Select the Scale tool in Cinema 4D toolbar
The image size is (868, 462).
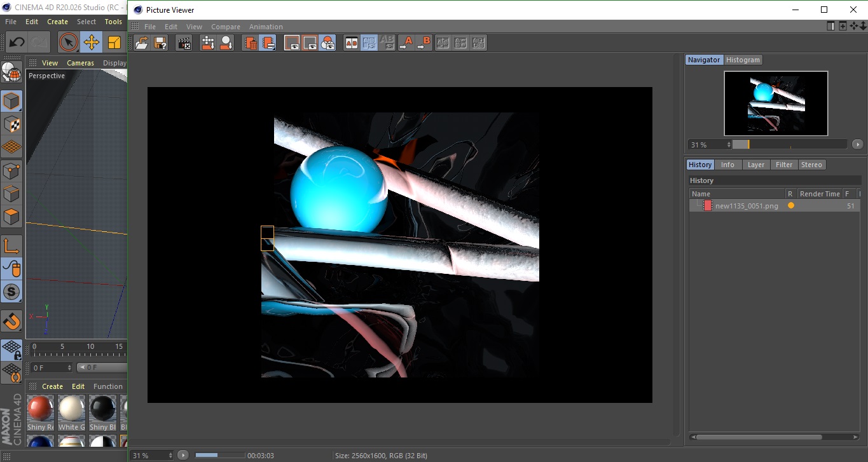(x=114, y=43)
